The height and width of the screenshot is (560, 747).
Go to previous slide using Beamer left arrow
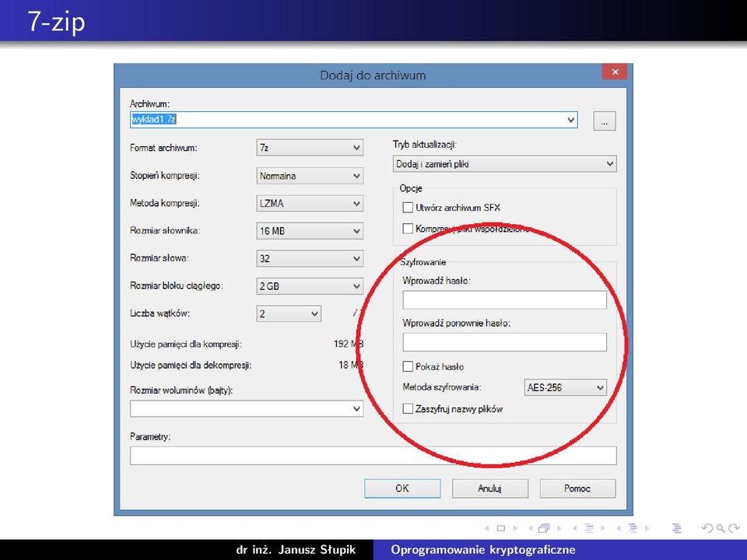487,528
